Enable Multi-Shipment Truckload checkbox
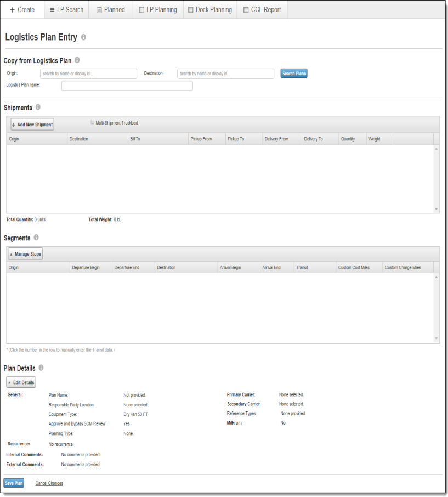The width and height of the screenshot is (448, 497). pyautogui.click(x=93, y=122)
